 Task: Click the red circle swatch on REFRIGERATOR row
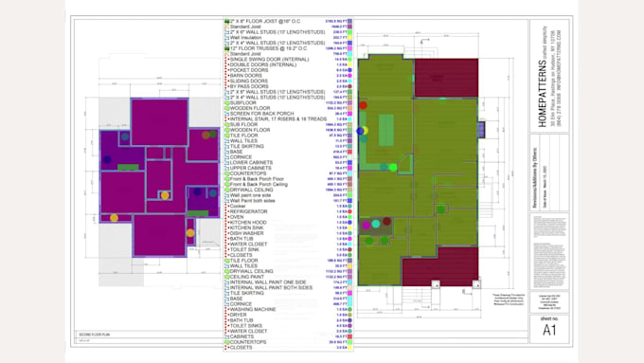click(349, 211)
